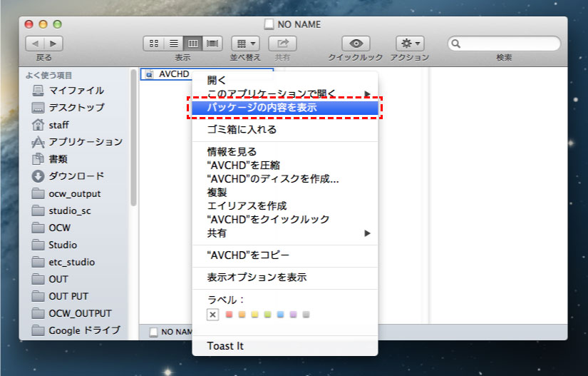588x376 pixels.
Task: Choose エイリアスを作成
Action: (x=284, y=205)
